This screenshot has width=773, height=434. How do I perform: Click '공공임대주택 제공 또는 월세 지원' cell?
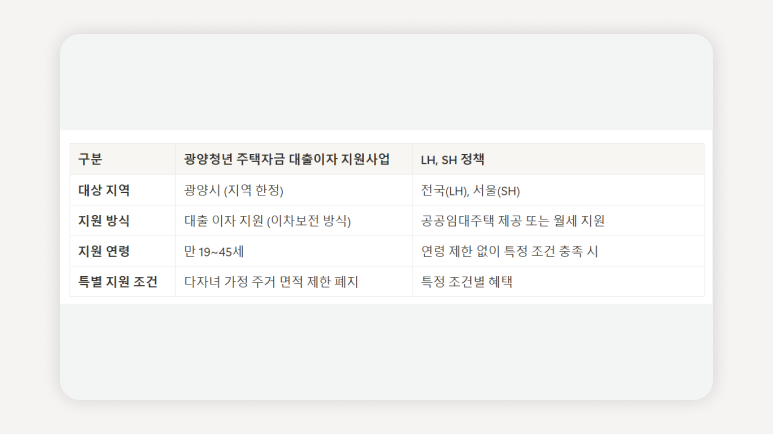click(x=558, y=220)
